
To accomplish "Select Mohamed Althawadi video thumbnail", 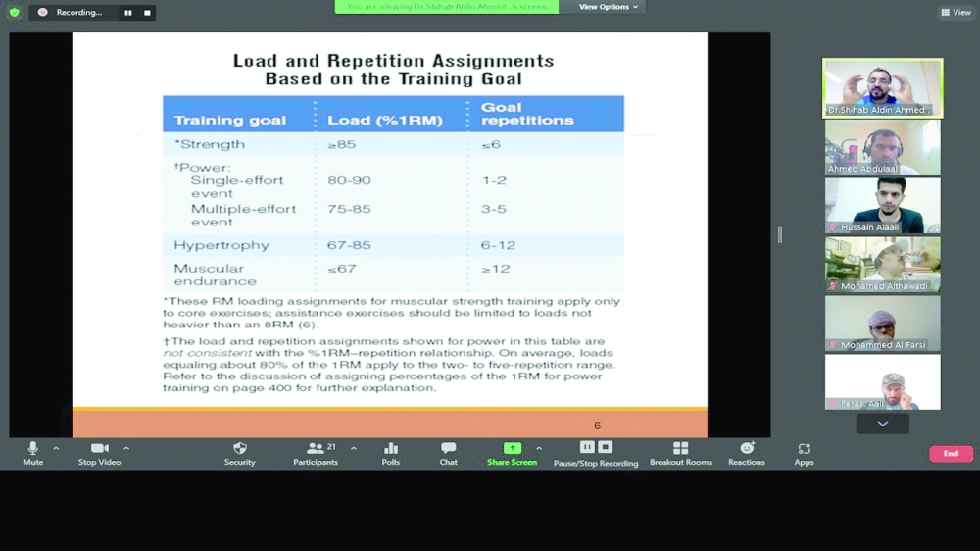I will click(x=883, y=265).
